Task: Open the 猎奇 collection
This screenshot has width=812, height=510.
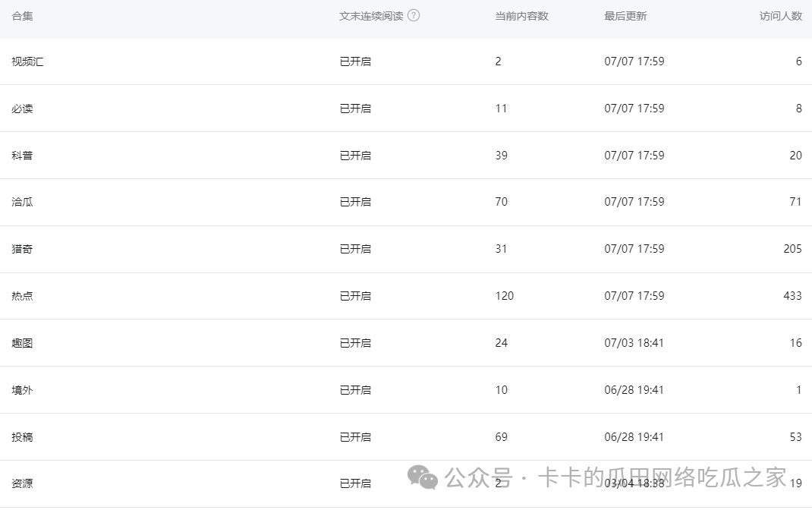Action: click(22, 249)
